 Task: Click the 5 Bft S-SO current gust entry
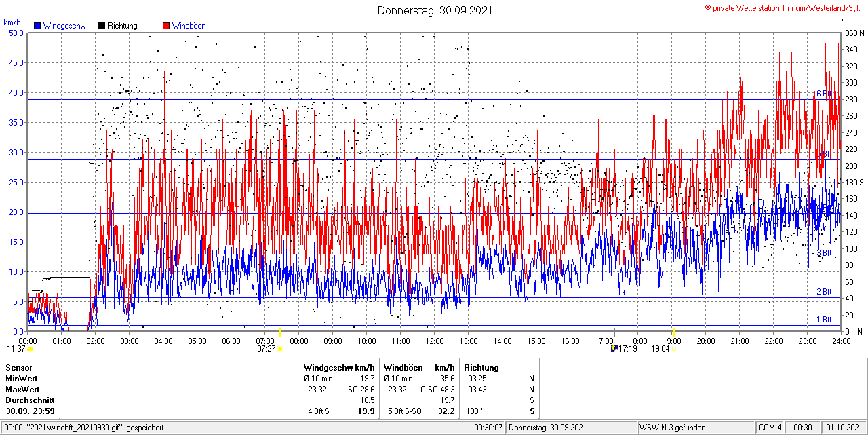[x=404, y=411]
